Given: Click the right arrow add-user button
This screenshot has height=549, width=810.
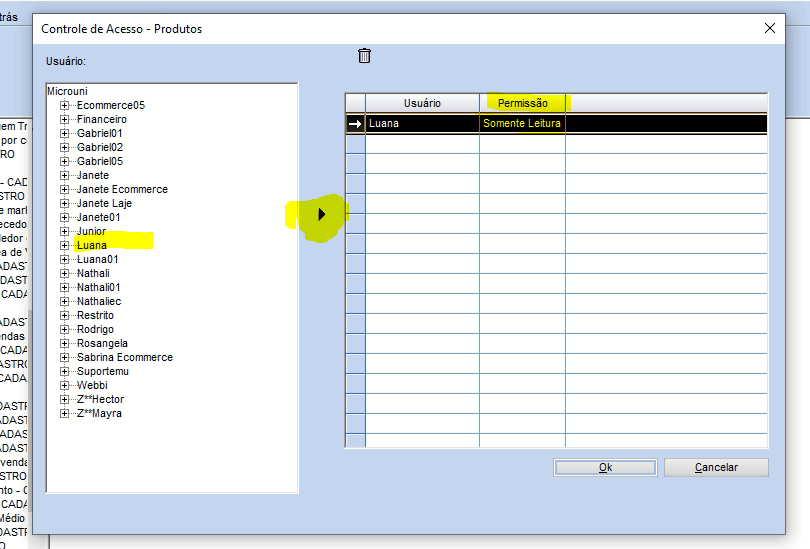Looking at the screenshot, I should point(321,214).
